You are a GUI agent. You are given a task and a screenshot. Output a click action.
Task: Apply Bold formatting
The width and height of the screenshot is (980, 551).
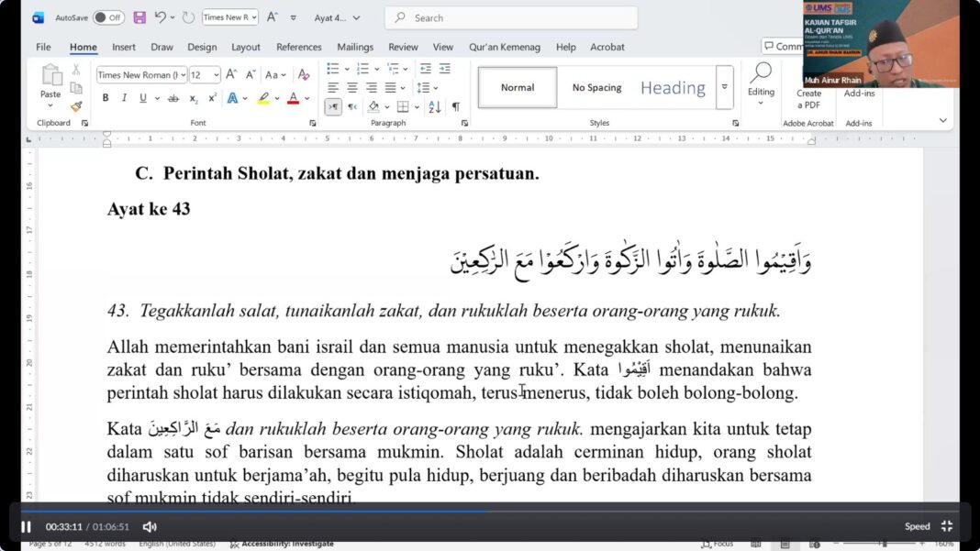tap(106, 98)
